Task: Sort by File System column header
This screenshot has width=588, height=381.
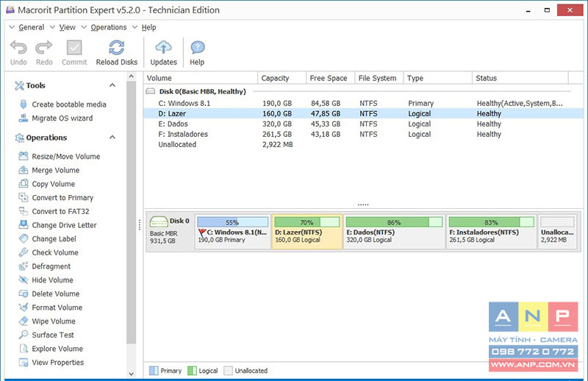Action: 379,78
